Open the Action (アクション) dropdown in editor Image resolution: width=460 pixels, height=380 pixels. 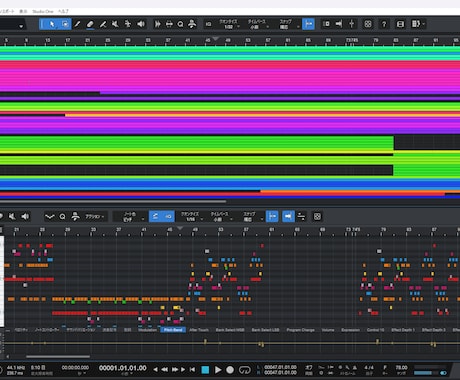pyautogui.click(x=95, y=217)
